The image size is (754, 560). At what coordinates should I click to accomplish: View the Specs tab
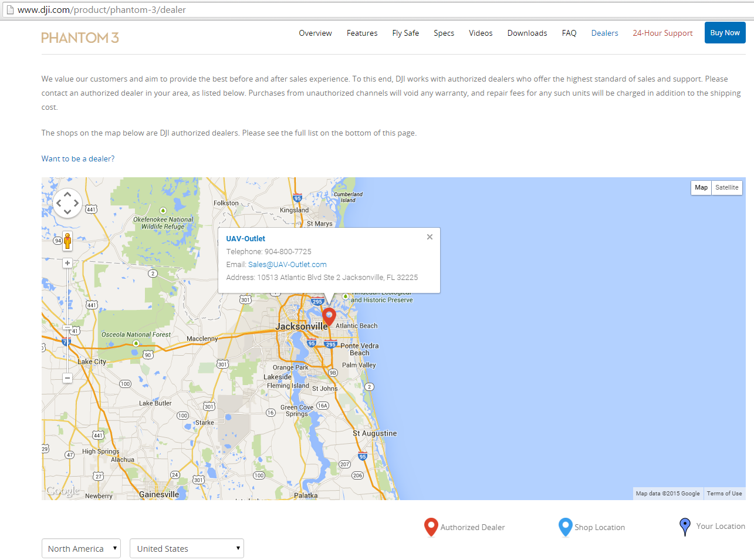(444, 33)
